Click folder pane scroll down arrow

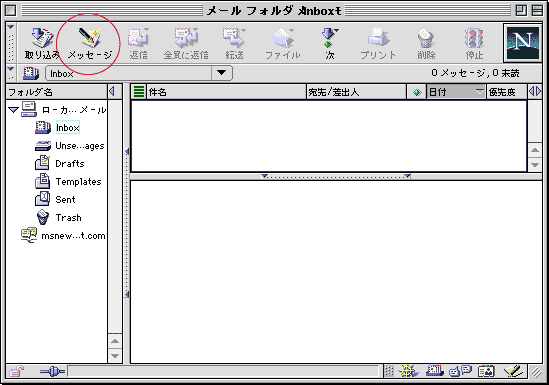(115, 356)
